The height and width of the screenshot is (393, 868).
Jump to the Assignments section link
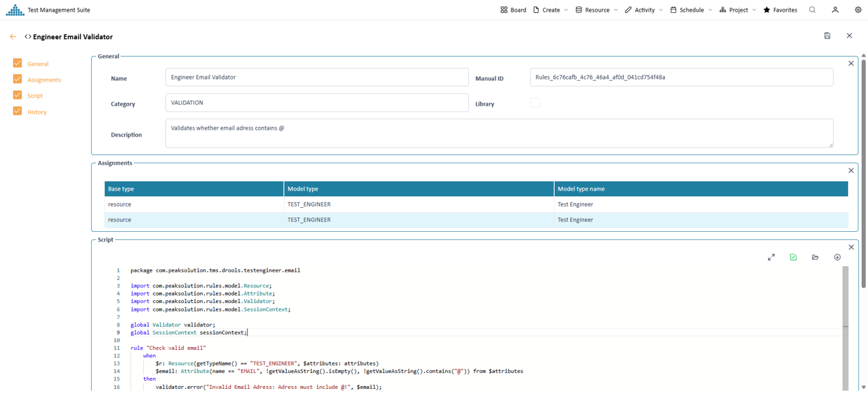pyautogui.click(x=44, y=80)
